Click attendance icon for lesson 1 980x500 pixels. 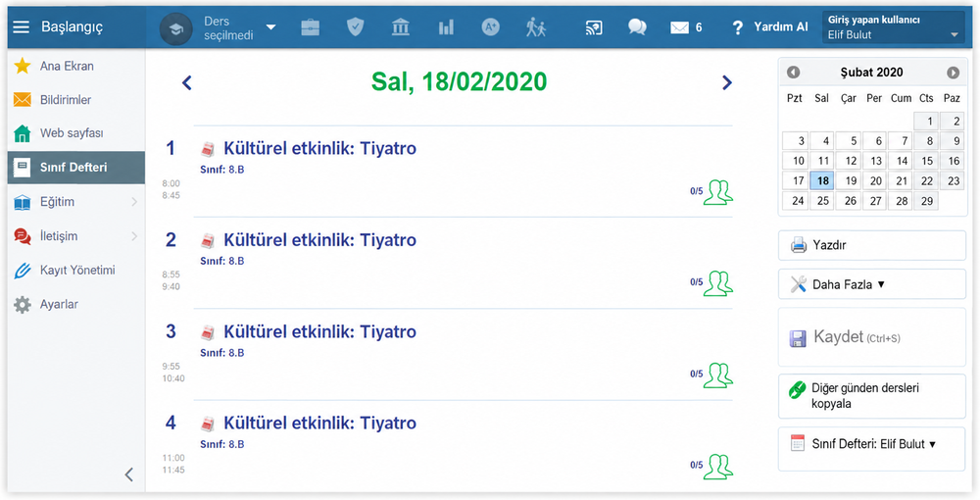[x=718, y=192]
